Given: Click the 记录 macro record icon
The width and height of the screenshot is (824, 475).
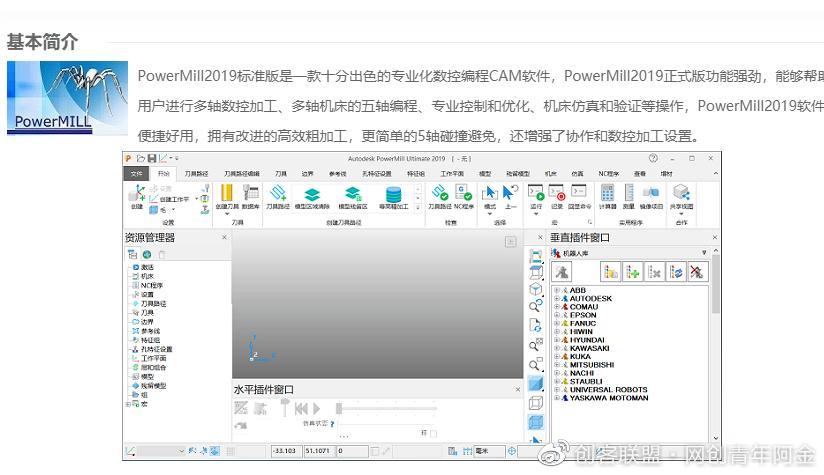Looking at the screenshot, I should [x=557, y=197].
